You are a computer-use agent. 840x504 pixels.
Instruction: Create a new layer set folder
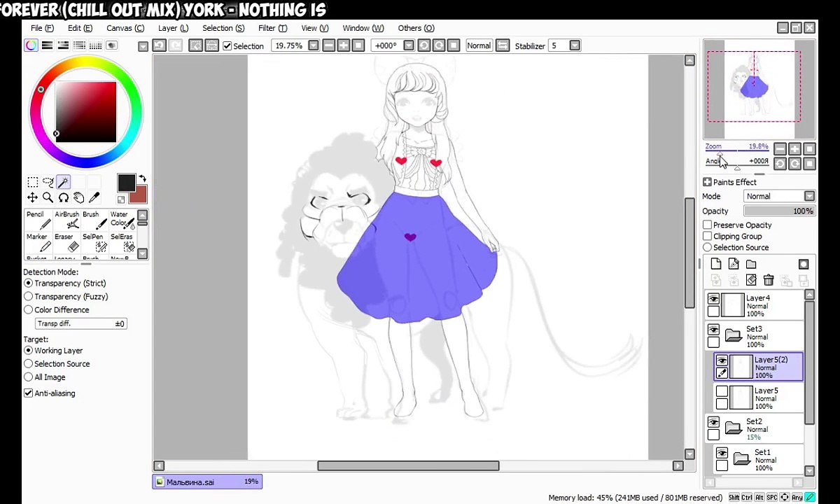tap(751, 264)
